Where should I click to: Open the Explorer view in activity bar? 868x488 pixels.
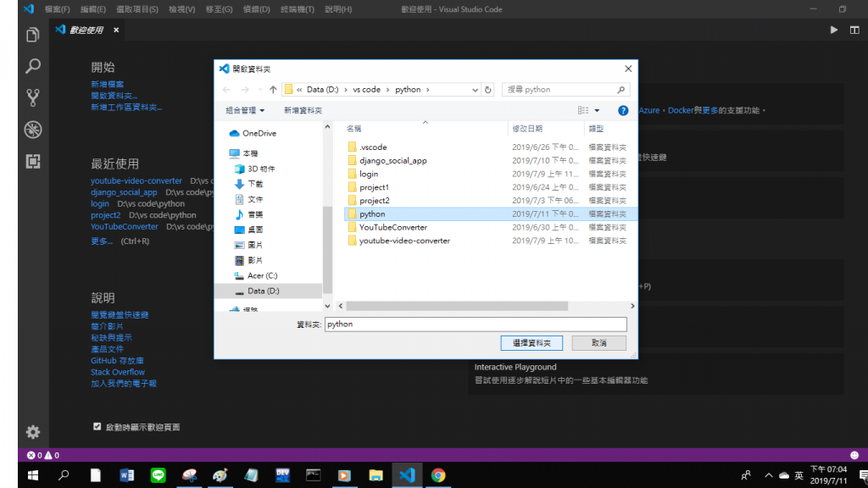(x=33, y=35)
